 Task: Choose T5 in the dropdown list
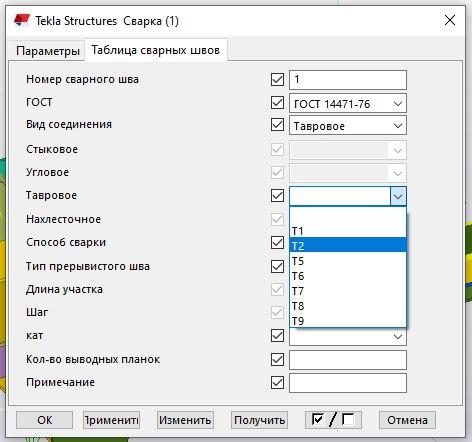[348, 261]
